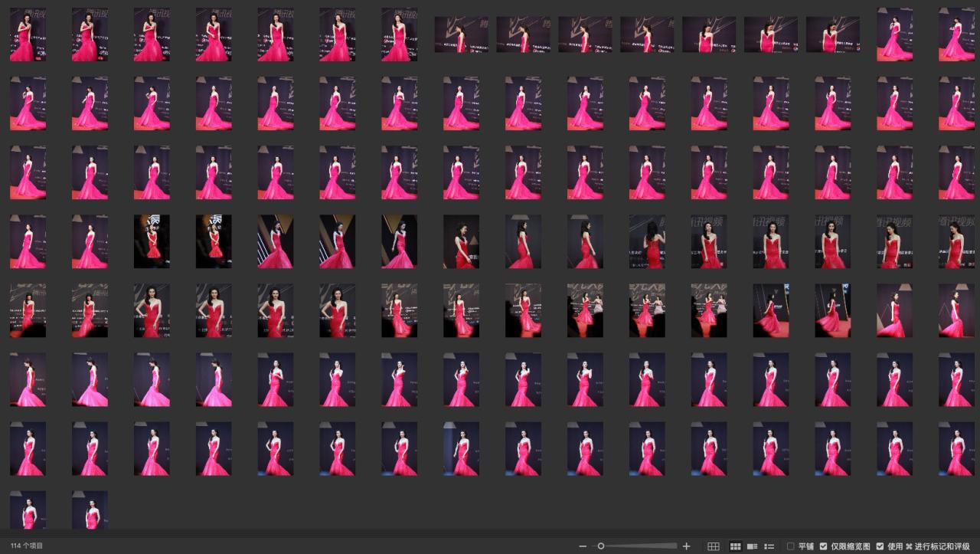Switch to list view layout
The height and width of the screenshot is (554, 980).
(769, 546)
